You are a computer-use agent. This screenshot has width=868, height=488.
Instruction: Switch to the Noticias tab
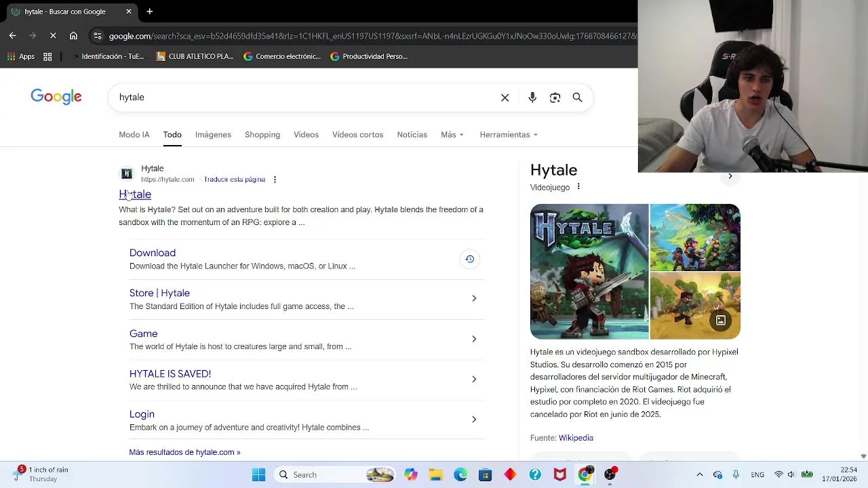tap(412, 134)
